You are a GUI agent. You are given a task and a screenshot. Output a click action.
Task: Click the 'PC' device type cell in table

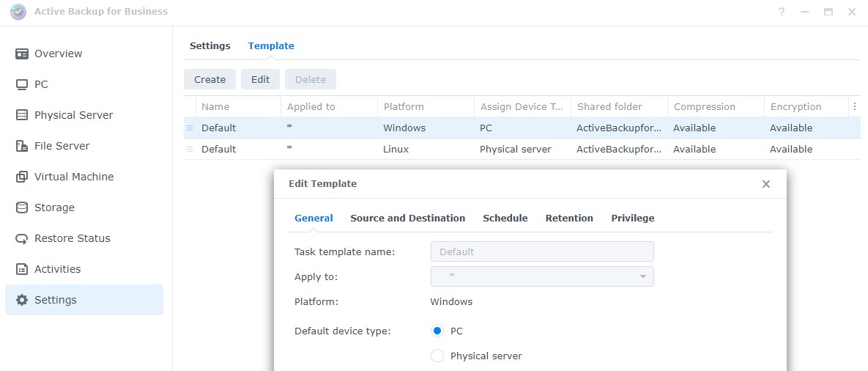click(486, 128)
